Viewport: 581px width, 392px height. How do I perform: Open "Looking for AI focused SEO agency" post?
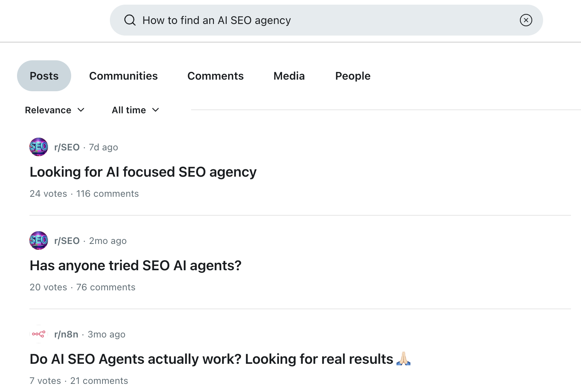tap(143, 172)
